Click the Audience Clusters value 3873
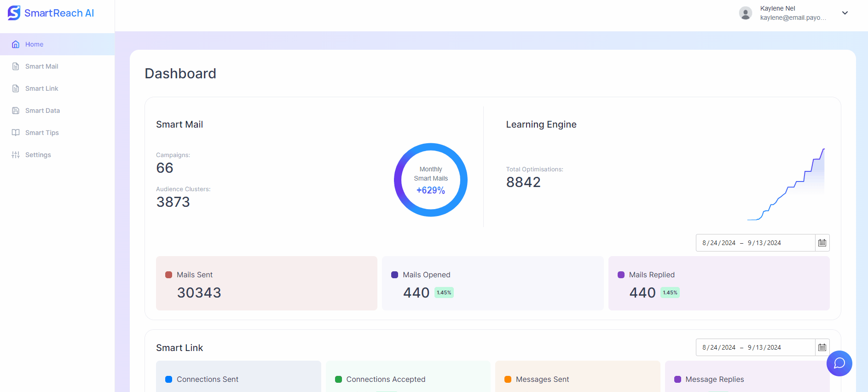The image size is (868, 392). [173, 202]
